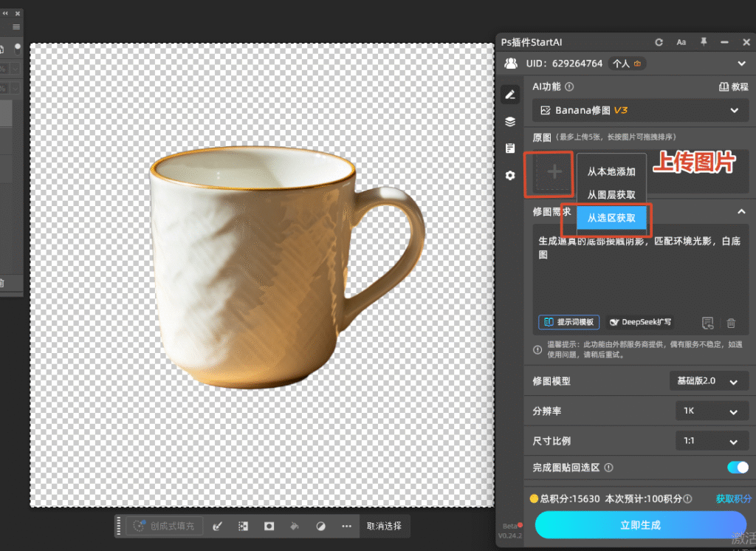Choose 从图层获取 from the upload menu
The height and width of the screenshot is (551, 756).
(611, 195)
